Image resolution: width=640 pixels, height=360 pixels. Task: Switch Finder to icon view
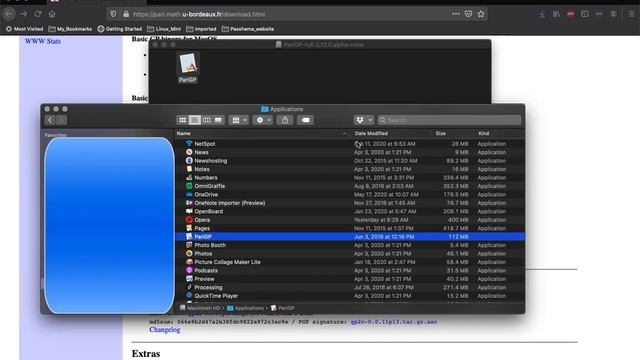tap(182, 120)
